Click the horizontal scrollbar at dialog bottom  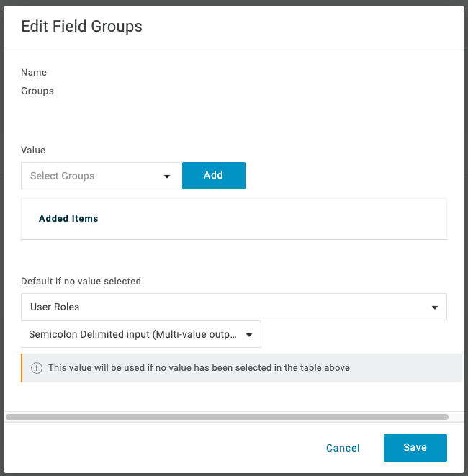[227, 417]
